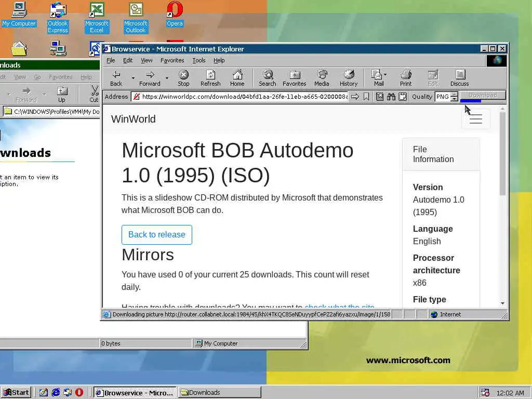
Task: Click 'File Information' sidebar heading
Action: [x=433, y=154]
